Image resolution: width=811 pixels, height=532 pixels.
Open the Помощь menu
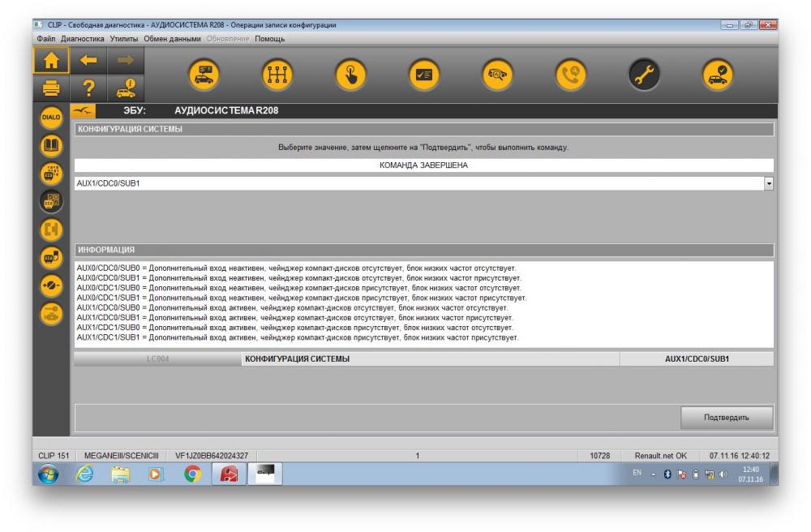tap(269, 39)
